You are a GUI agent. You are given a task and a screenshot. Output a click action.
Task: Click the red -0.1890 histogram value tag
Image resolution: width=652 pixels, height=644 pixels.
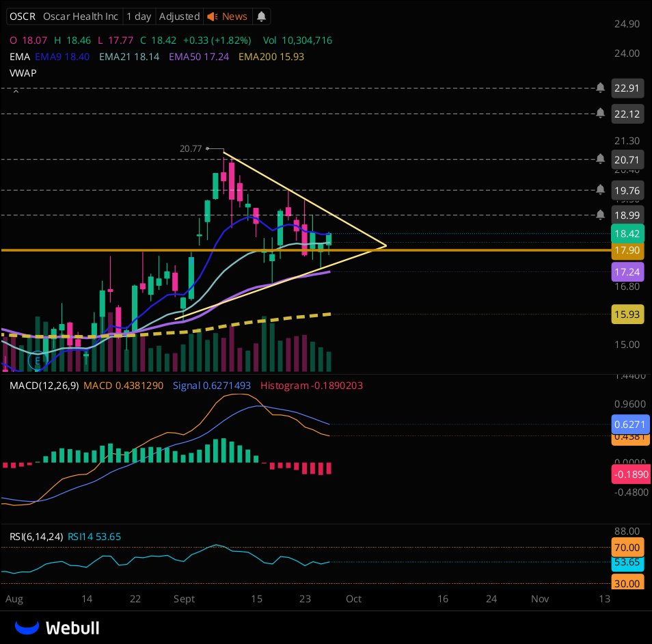tap(631, 474)
